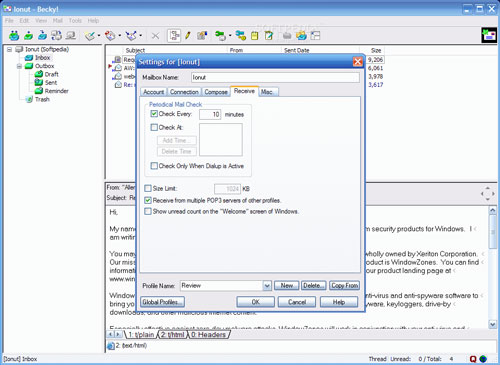Viewport: 500px width, 365px height.
Task: Uncheck the Check Every minutes checkbox
Action: [x=154, y=114]
